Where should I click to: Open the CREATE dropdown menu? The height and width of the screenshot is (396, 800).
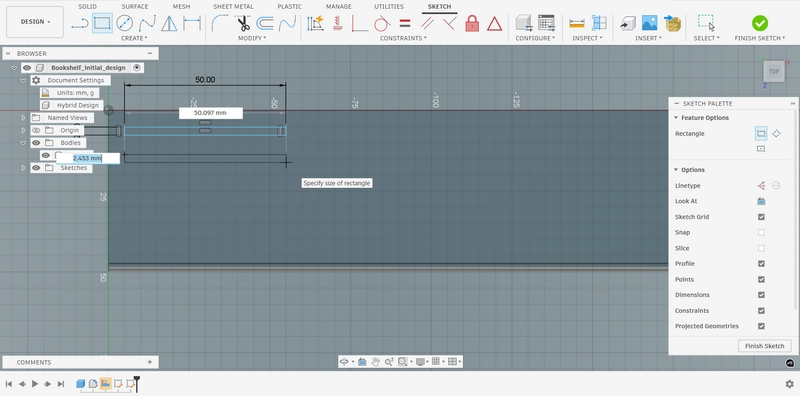134,38
